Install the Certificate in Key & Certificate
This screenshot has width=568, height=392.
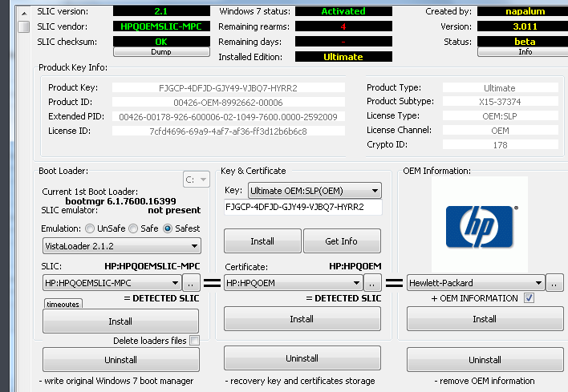pyautogui.click(x=302, y=319)
